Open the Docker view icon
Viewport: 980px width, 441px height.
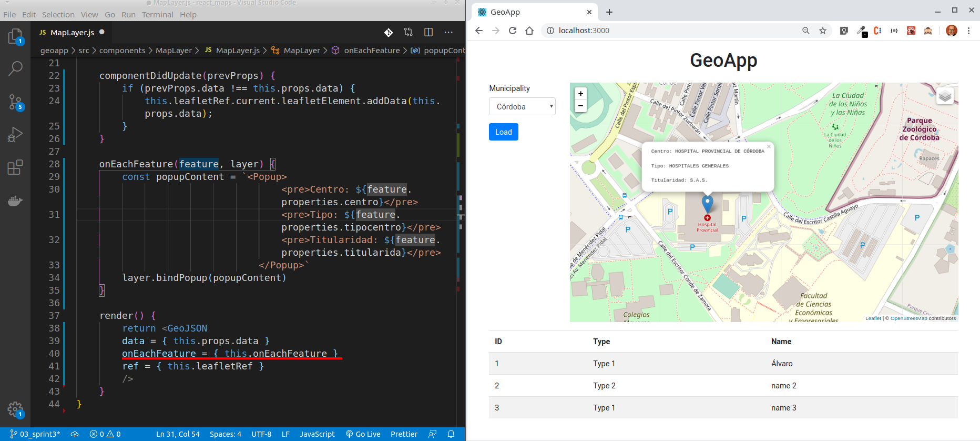[15, 201]
